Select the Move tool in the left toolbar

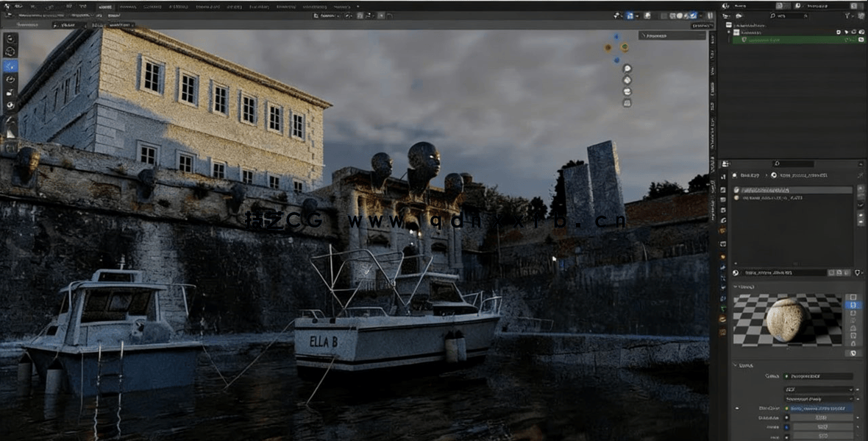coord(10,65)
